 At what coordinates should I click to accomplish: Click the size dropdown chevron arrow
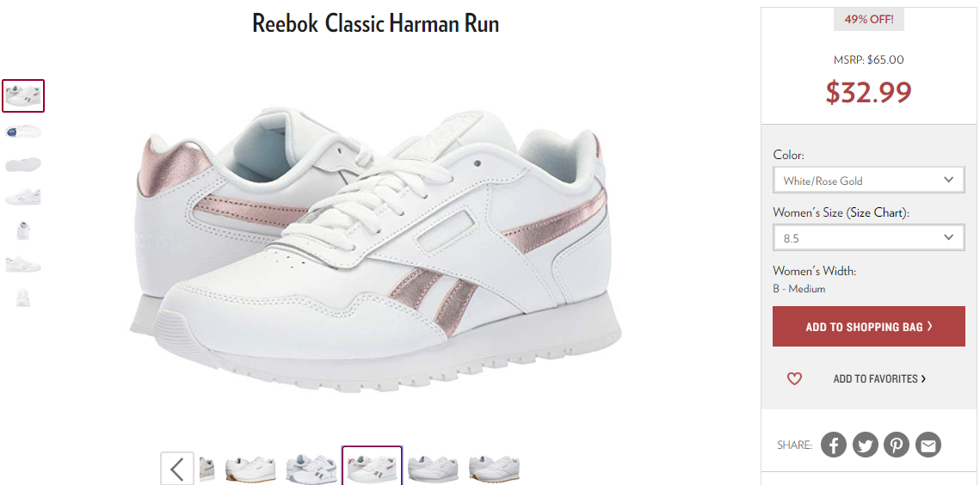(x=949, y=237)
